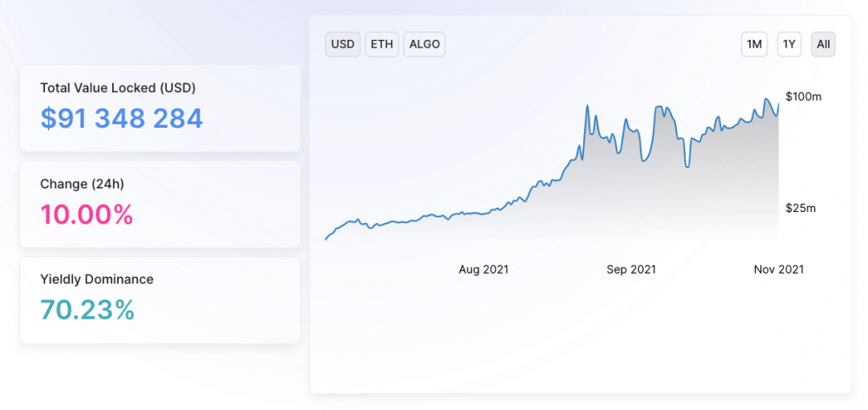Select the All time range

(823, 44)
